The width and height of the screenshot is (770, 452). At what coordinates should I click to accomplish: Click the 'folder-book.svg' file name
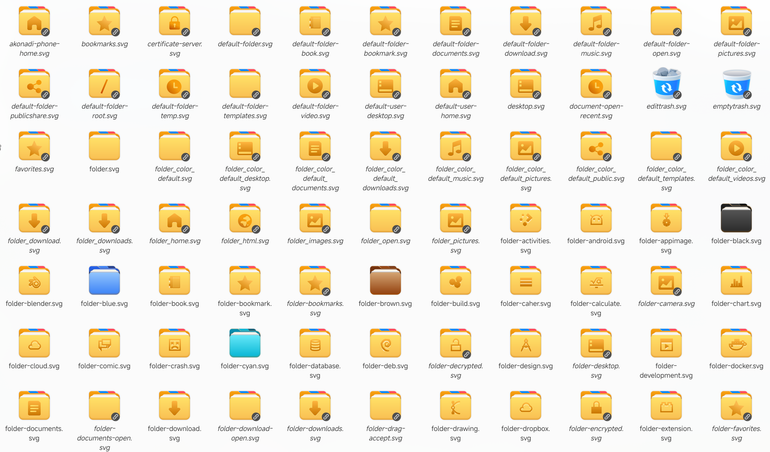pos(174,304)
